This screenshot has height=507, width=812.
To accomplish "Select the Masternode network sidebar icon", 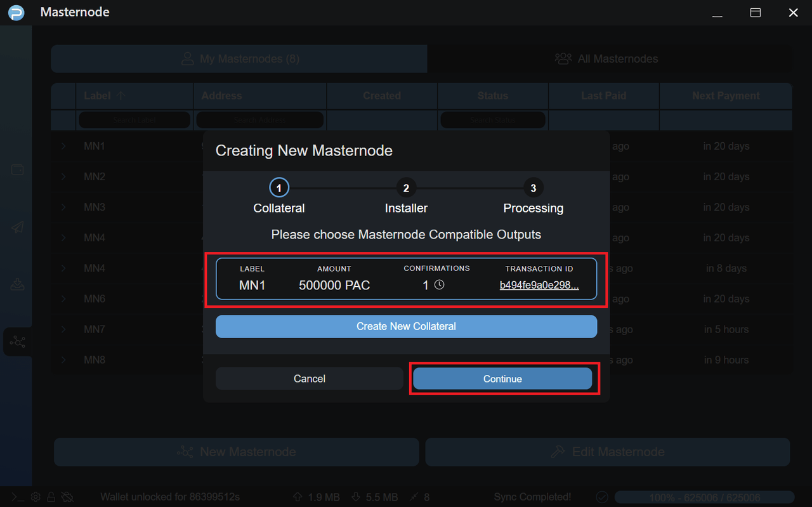I will click(x=17, y=342).
